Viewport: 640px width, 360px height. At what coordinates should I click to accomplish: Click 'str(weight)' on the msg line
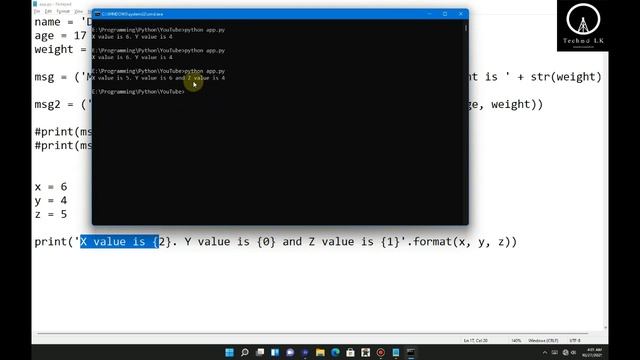[x=566, y=77]
